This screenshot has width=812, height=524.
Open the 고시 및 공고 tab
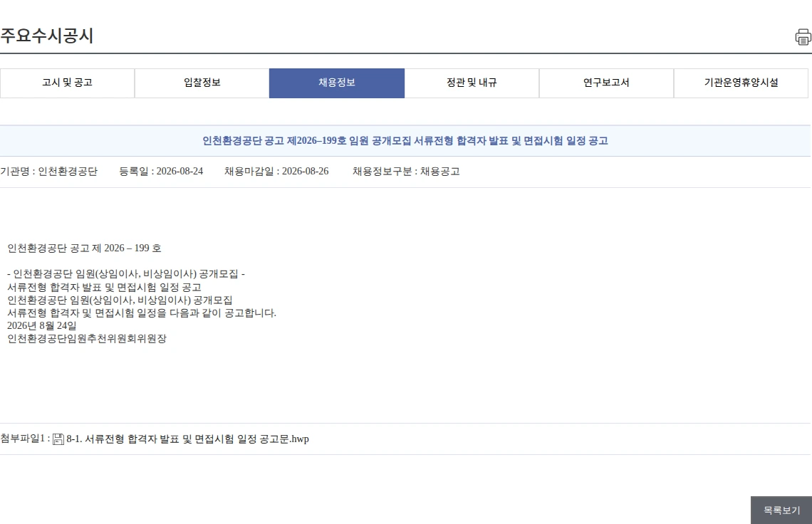coord(68,83)
